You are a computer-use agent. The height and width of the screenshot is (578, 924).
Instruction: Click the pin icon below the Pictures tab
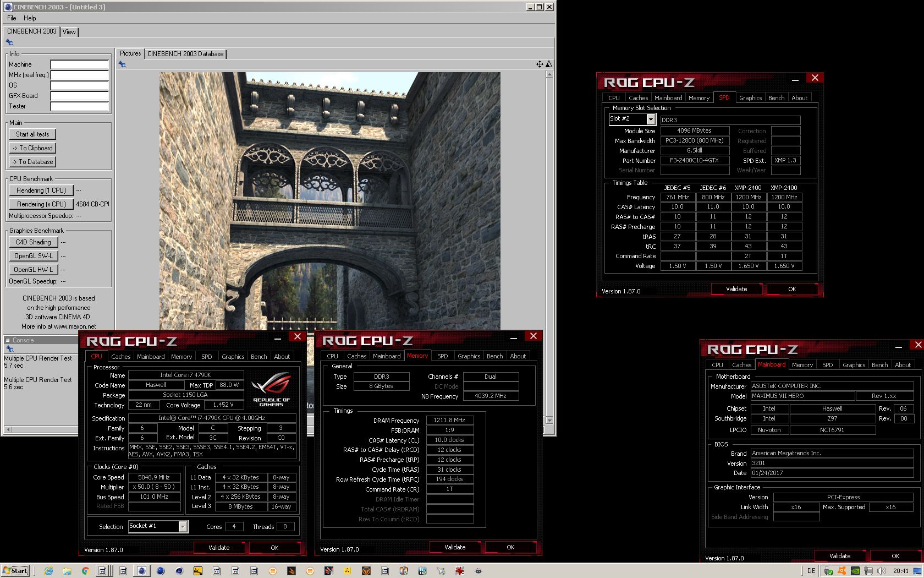[122, 64]
